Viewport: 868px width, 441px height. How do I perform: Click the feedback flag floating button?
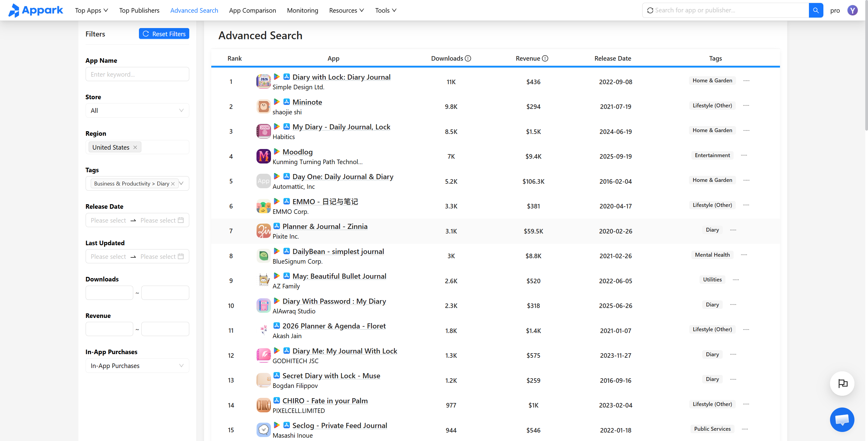pos(842,383)
